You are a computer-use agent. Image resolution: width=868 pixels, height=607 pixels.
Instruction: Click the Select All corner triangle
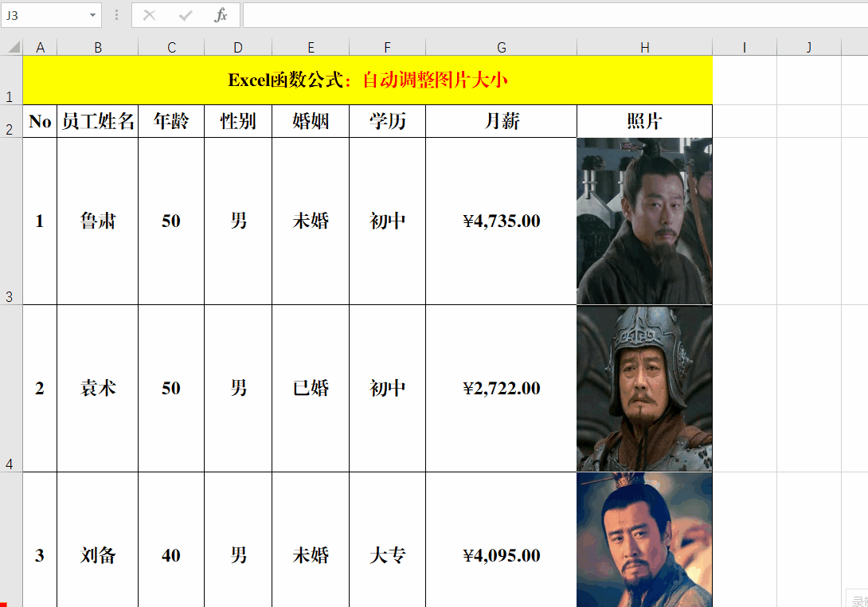tap(14, 47)
